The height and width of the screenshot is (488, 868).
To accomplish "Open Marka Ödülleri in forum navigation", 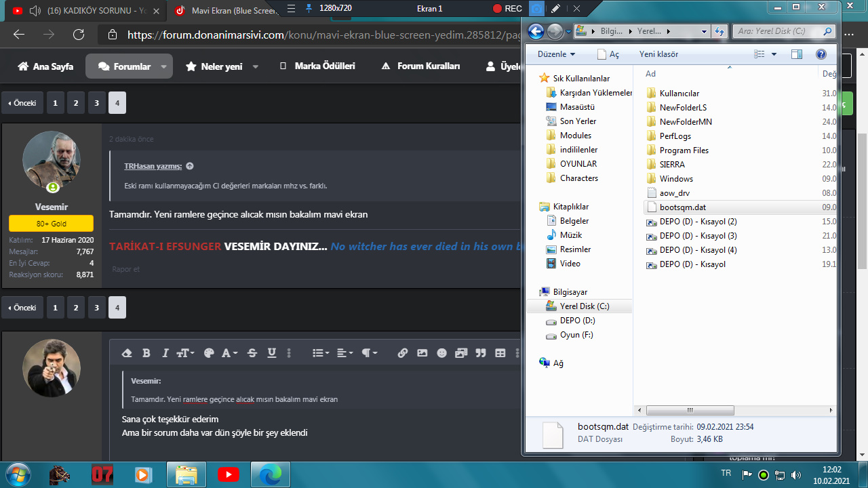I will tap(317, 66).
